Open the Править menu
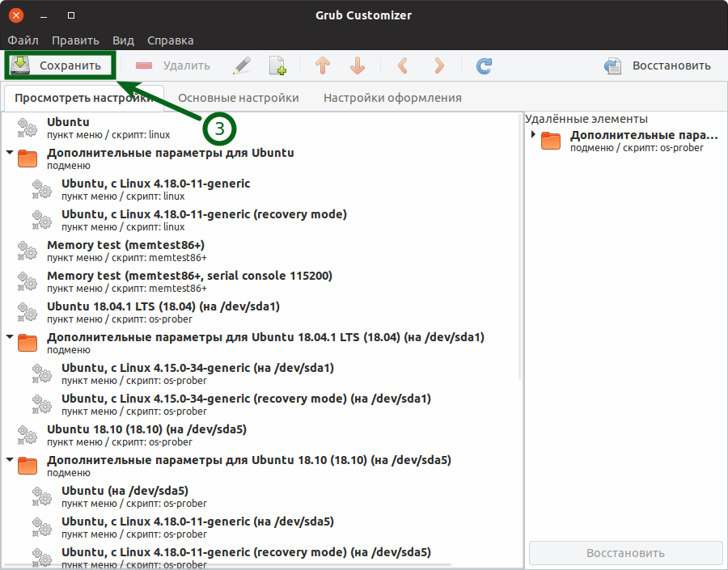This screenshot has width=728, height=570. pyautogui.click(x=75, y=40)
